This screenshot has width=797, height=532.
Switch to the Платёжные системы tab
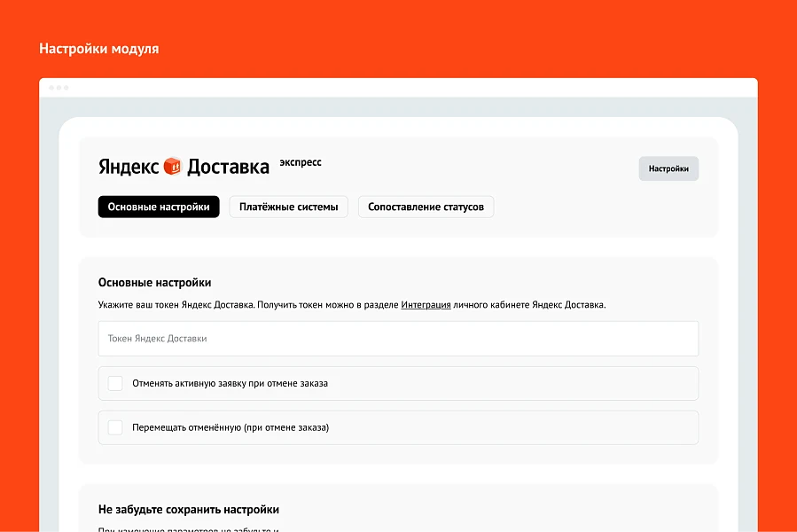pyautogui.click(x=289, y=207)
